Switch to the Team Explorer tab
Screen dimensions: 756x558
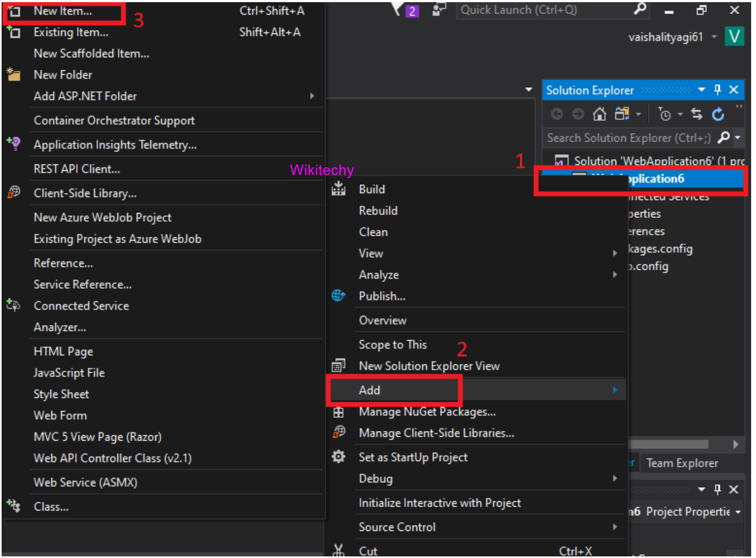(682, 463)
